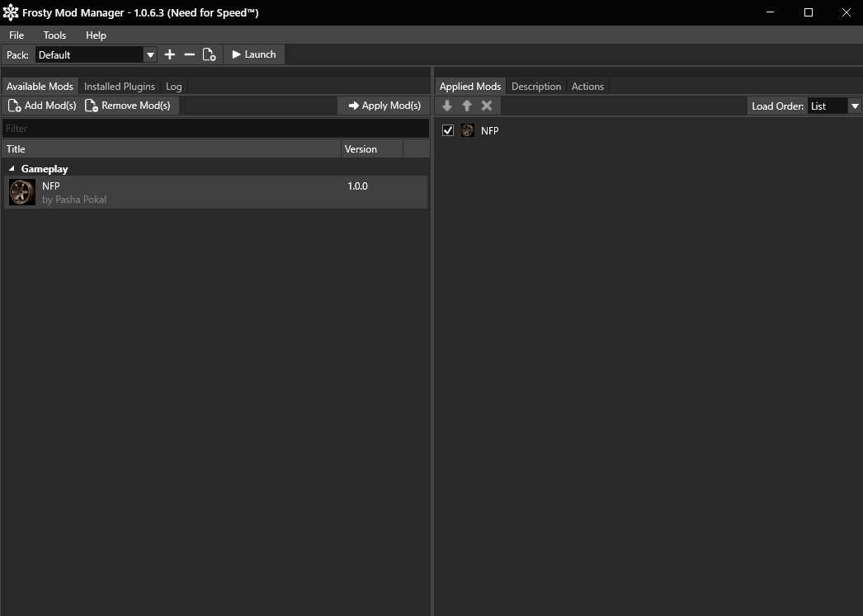Screen dimensions: 863x616
Task: Open the Description tab
Action: point(536,87)
